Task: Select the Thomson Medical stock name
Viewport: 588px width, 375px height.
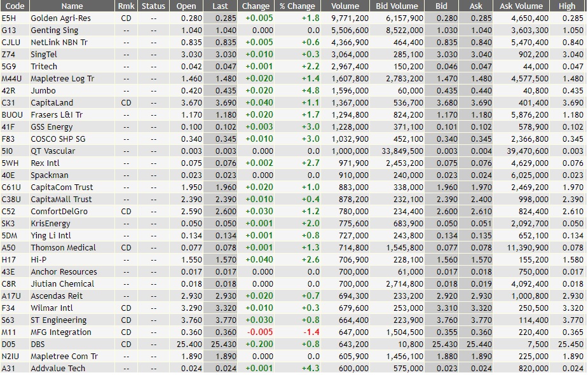Action: tap(63, 247)
